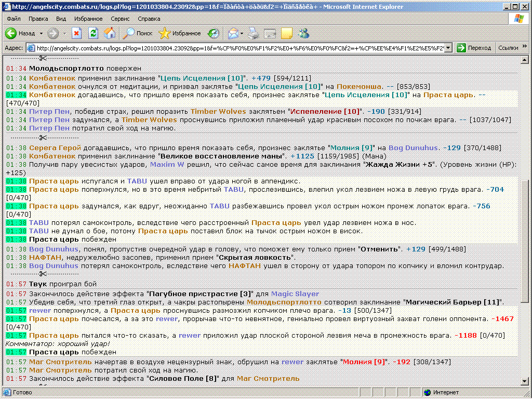Click the IE icon in the title bar
This screenshot has width=532, height=399.
(6, 6)
